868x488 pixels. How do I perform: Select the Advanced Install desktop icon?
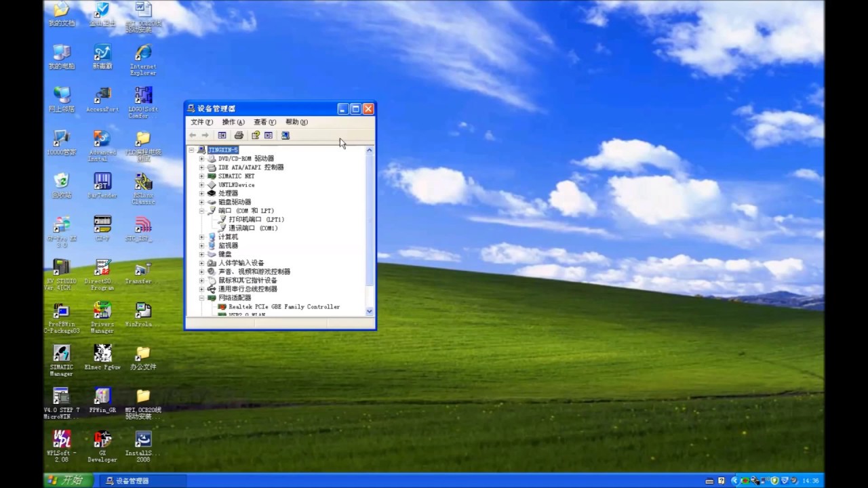[102, 145]
